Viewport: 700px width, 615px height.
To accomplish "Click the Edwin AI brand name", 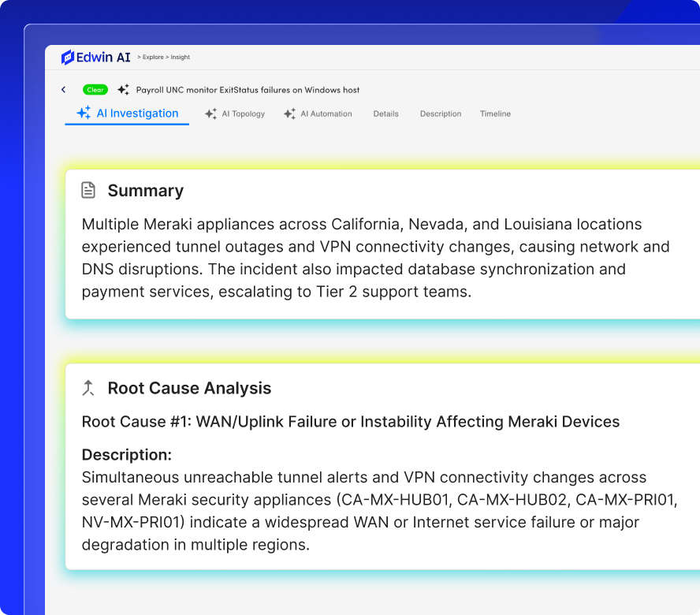I will (x=103, y=58).
